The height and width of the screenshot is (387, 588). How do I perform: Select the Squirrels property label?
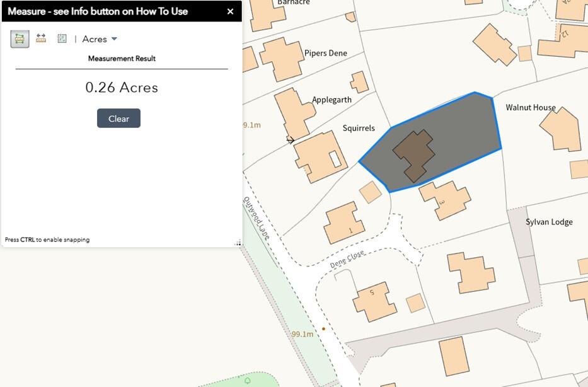click(359, 128)
